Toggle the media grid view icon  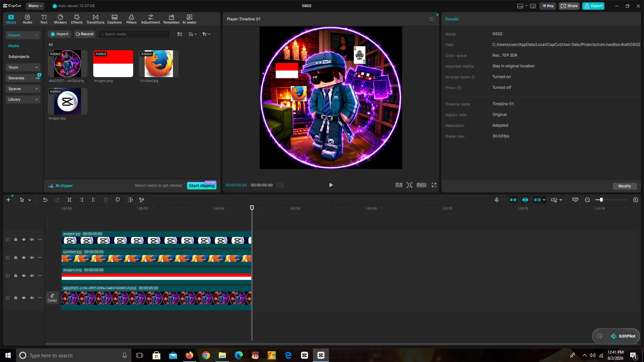tap(180, 34)
